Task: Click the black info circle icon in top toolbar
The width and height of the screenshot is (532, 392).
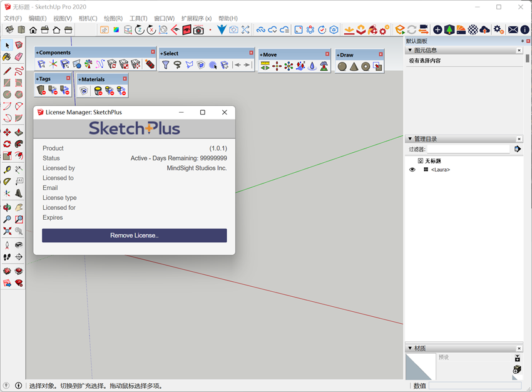Action: pyautogui.click(x=524, y=30)
